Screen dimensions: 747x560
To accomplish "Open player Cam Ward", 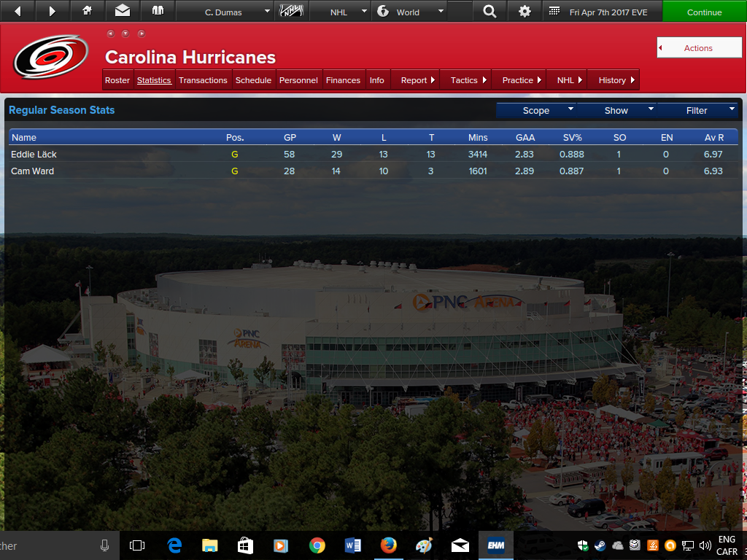I will (32, 171).
